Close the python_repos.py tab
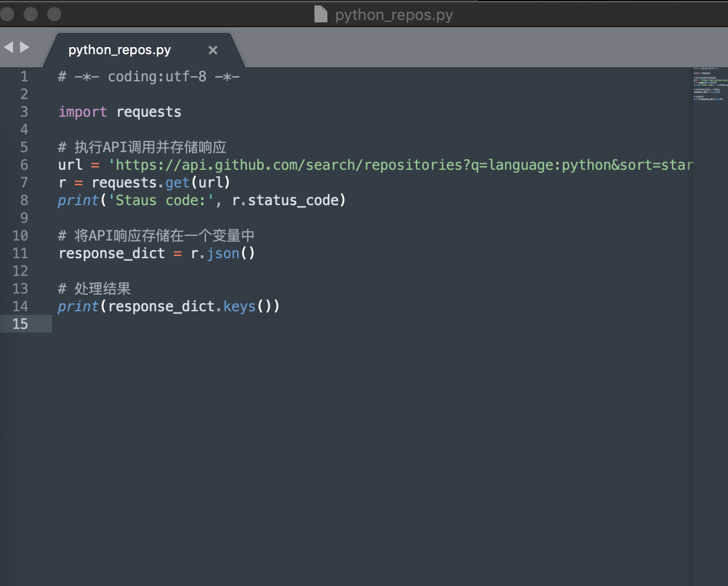Viewport: 728px width, 586px height. point(213,50)
